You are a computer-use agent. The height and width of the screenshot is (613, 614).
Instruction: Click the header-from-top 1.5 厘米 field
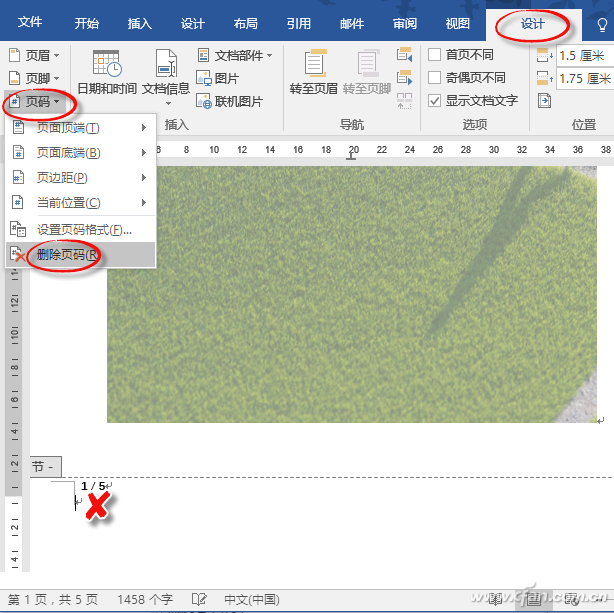pos(585,56)
